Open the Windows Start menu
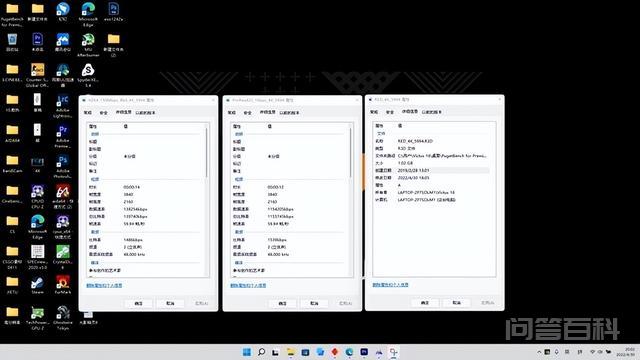640x360 pixels. pyautogui.click(x=247, y=352)
